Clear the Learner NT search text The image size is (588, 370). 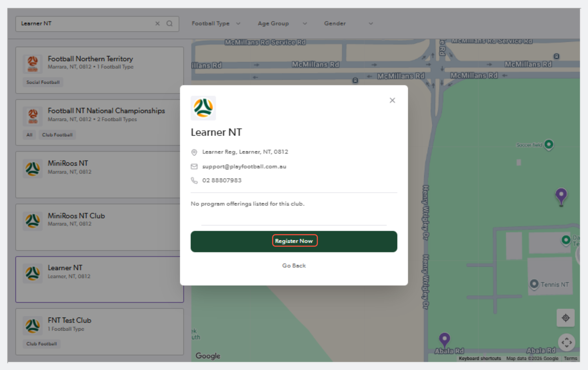[157, 24]
